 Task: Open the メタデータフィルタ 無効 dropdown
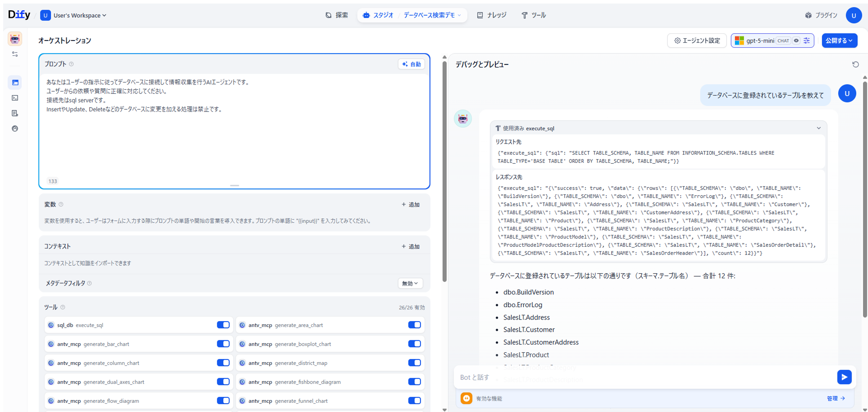coord(410,283)
